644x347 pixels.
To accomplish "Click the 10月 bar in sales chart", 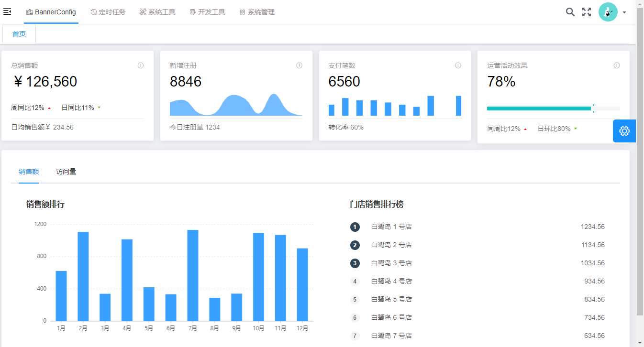I will 258,277.
